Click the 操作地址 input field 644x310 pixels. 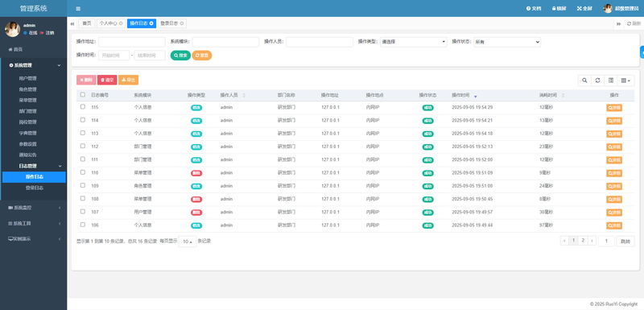click(x=132, y=42)
